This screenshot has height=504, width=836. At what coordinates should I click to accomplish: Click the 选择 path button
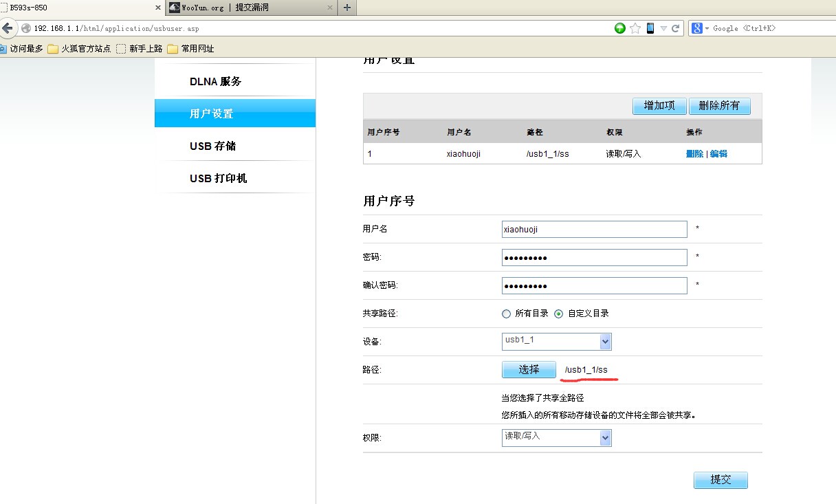point(529,369)
